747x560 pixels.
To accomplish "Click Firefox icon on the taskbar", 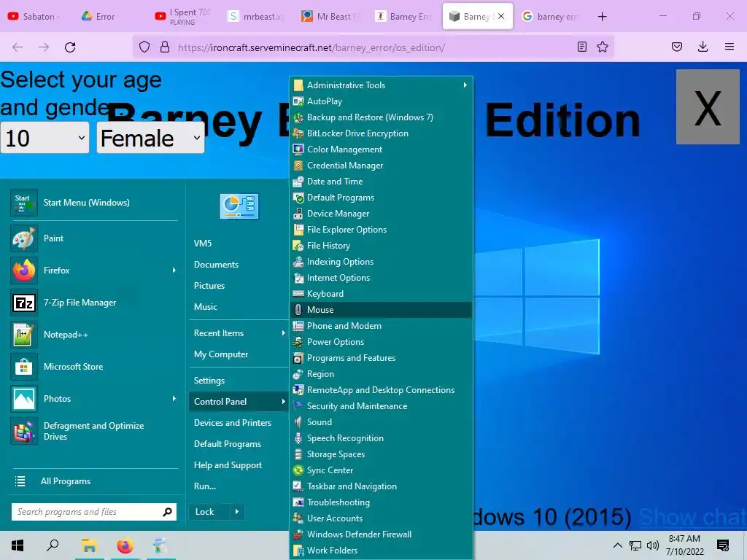I will (125, 545).
